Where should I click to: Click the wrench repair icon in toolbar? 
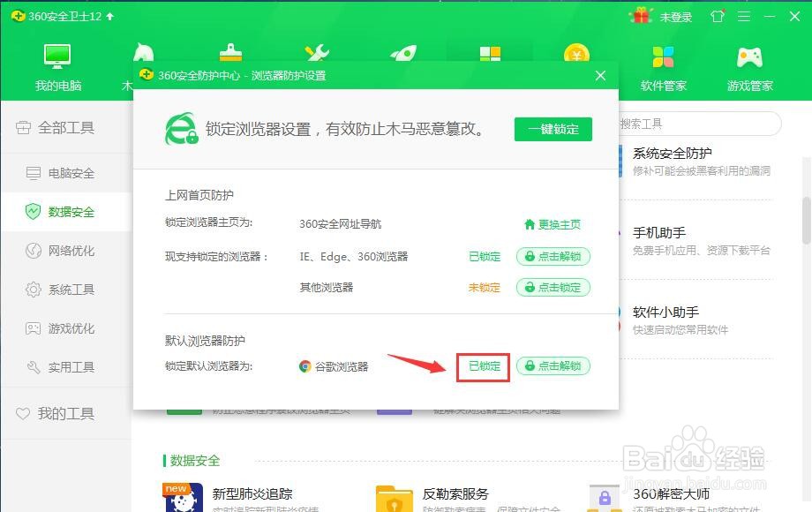point(317,53)
